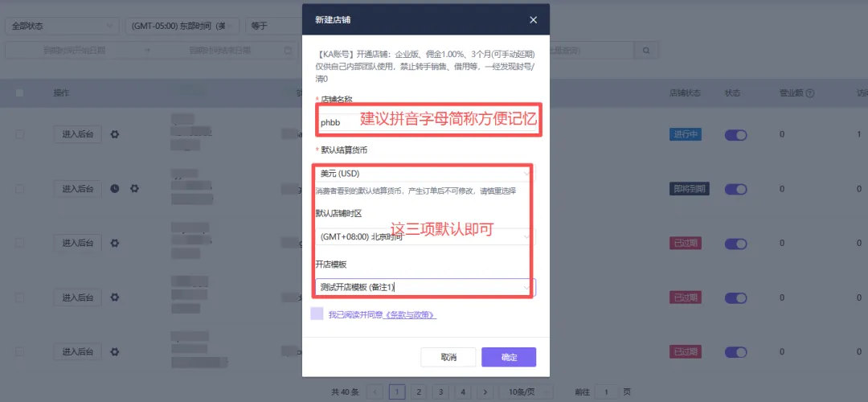Tick the checkbox of the 进行中 store row

19,134
